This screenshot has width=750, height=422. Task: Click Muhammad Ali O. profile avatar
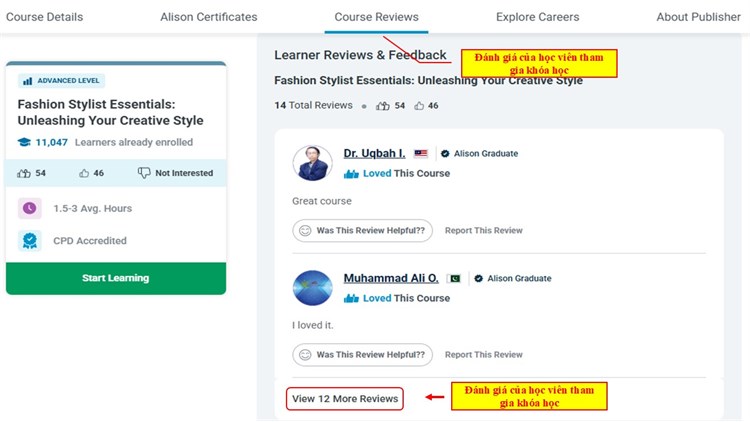point(312,287)
